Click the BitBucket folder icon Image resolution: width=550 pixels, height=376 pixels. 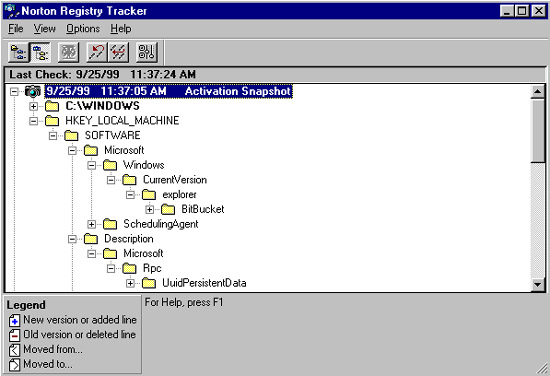(168, 209)
